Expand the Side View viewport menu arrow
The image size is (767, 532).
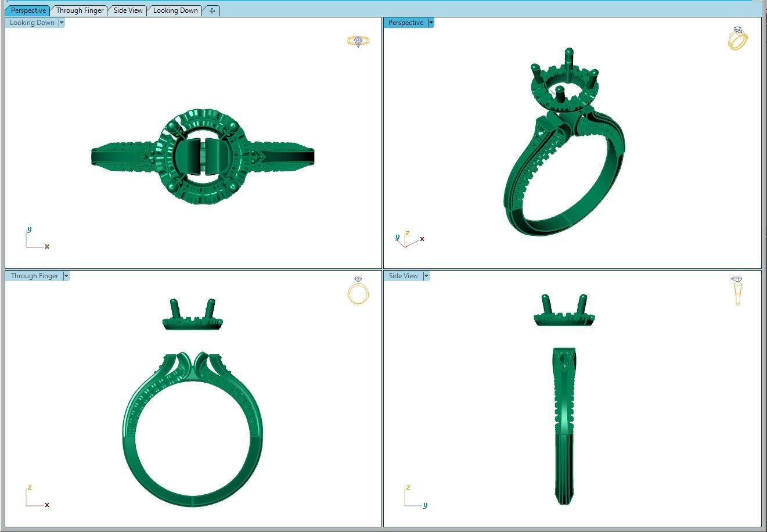click(x=426, y=276)
